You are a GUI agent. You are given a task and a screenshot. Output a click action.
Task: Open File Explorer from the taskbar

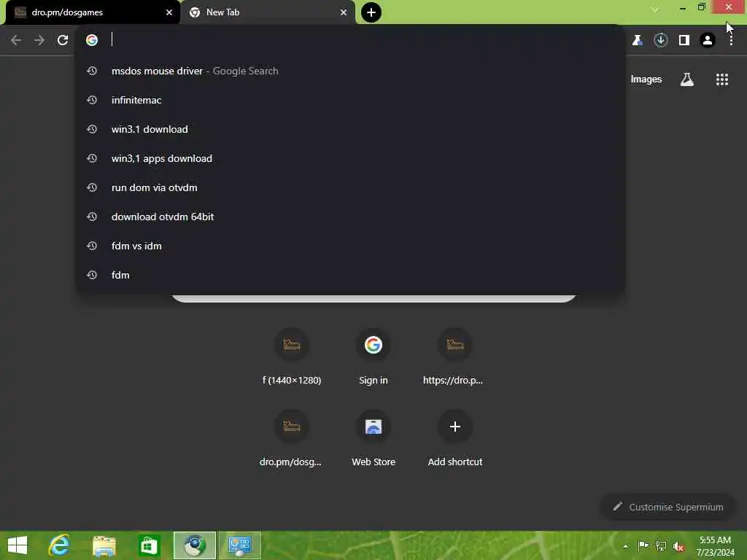click(x=104, y=545)
